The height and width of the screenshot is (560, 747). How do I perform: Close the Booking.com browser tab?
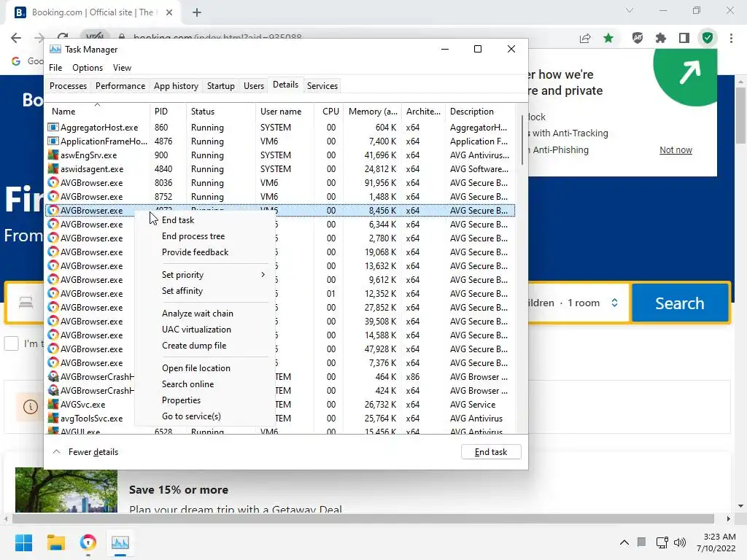click(169, 12)
